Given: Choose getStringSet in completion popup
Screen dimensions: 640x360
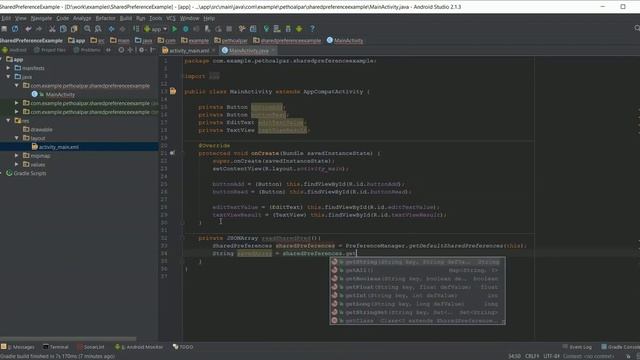Looking at the screenshot, I should (x=418, y=312).
